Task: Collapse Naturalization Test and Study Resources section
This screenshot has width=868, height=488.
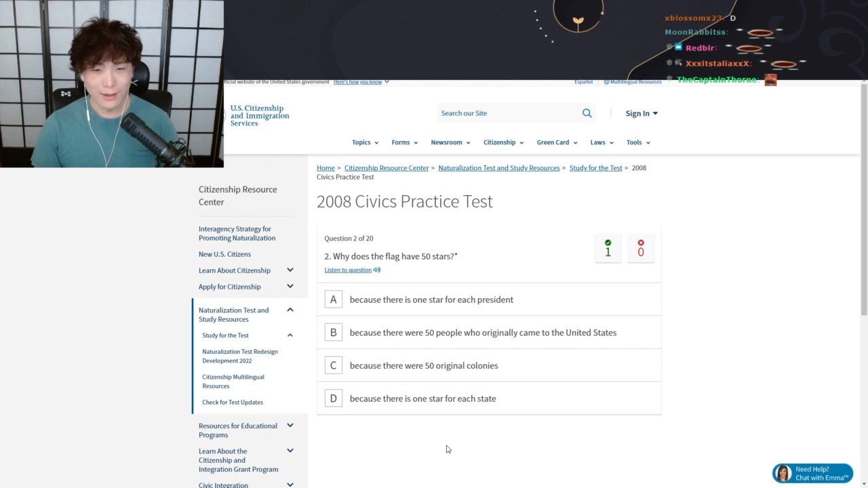Action: click(290, 310)
